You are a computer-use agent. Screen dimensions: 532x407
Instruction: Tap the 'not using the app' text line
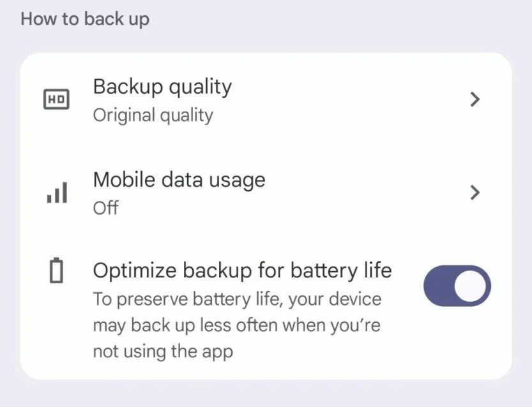pyautogui.click(x=163, y=351)
